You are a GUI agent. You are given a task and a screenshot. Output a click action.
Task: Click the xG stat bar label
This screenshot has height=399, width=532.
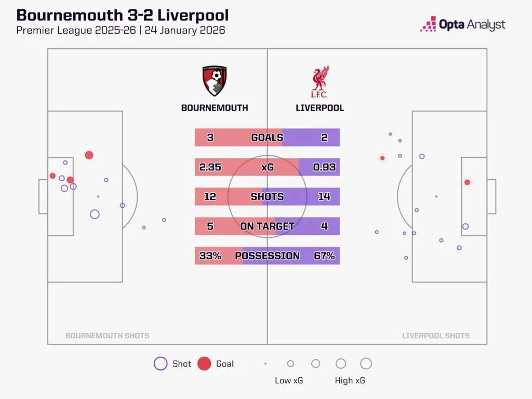pyautogui.click(x=267, y=167)
